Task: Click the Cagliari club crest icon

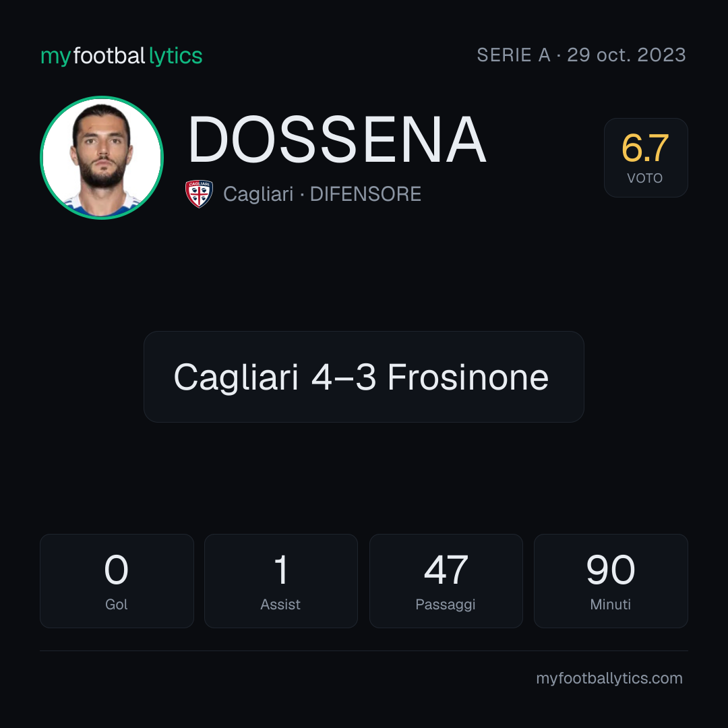Action: [199, 193]
